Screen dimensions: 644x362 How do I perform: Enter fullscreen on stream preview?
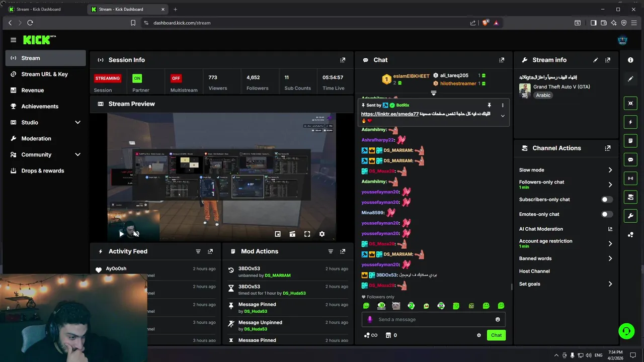point(307,234)
